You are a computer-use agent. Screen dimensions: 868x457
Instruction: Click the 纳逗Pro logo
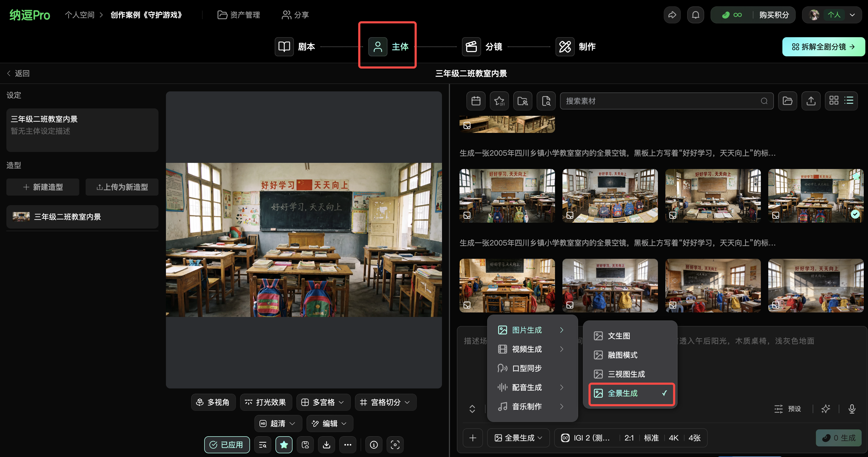tap(30, 15)
